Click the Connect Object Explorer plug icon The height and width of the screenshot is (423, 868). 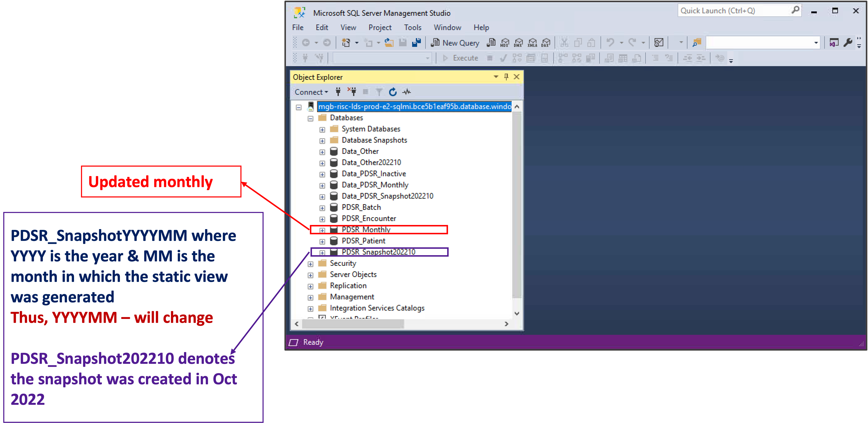click(338, 92)
